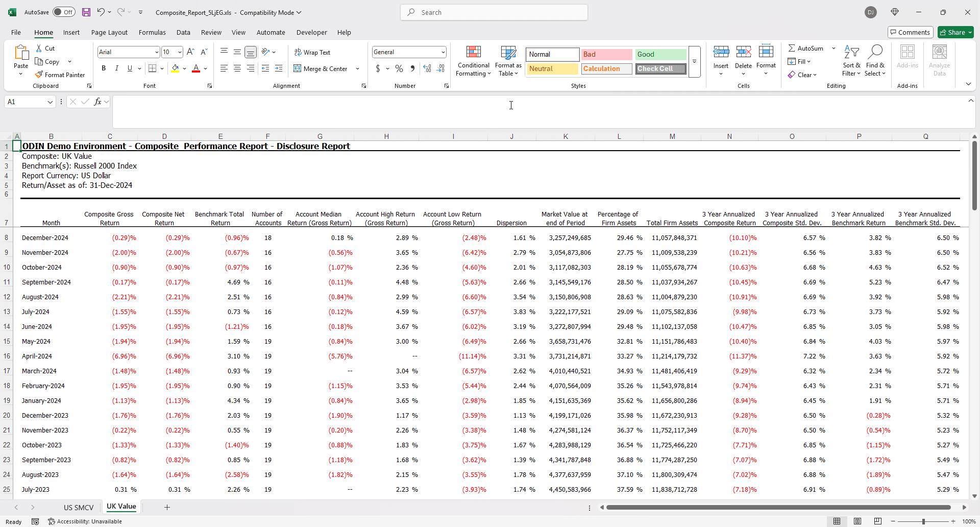This screenshot has width=980, height=527.
Task: Expand the Name Box dropdown arrow
Action: tap(50, 102)
